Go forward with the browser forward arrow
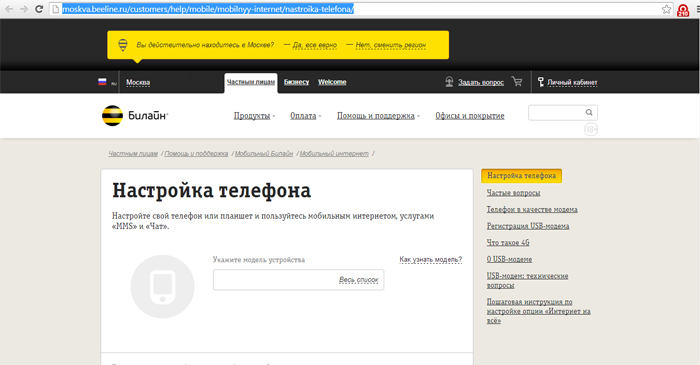This screenshot has height=365, width=700. (x=24, y=9)
